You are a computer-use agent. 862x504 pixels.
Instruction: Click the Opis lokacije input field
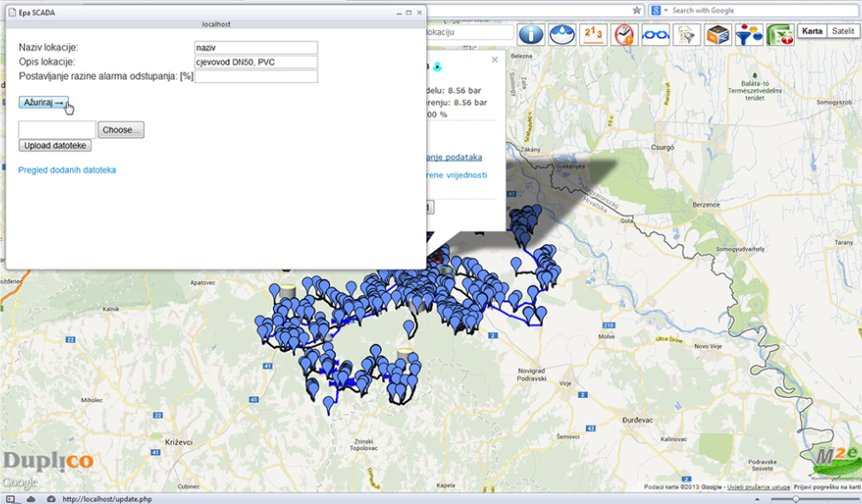pyautogui.click(x=256, y=62)
